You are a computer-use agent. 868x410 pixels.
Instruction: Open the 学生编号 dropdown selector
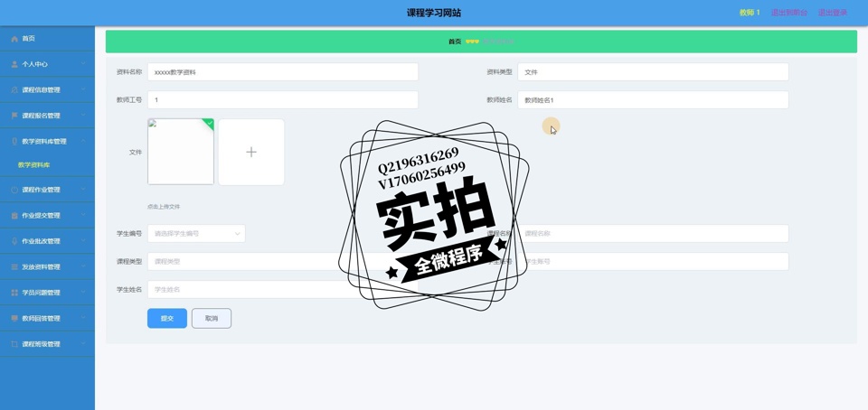(196, 234)
